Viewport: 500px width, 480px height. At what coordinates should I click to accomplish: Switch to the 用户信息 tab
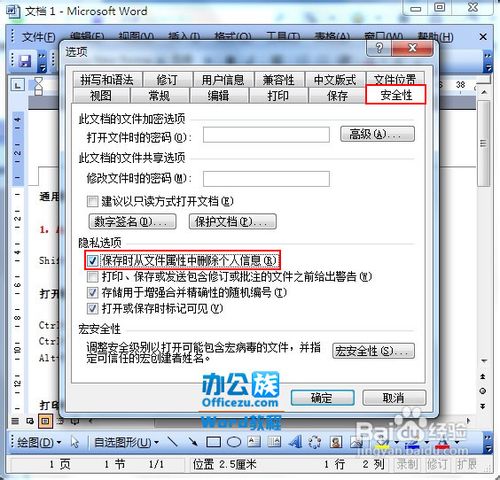[223, 80]
